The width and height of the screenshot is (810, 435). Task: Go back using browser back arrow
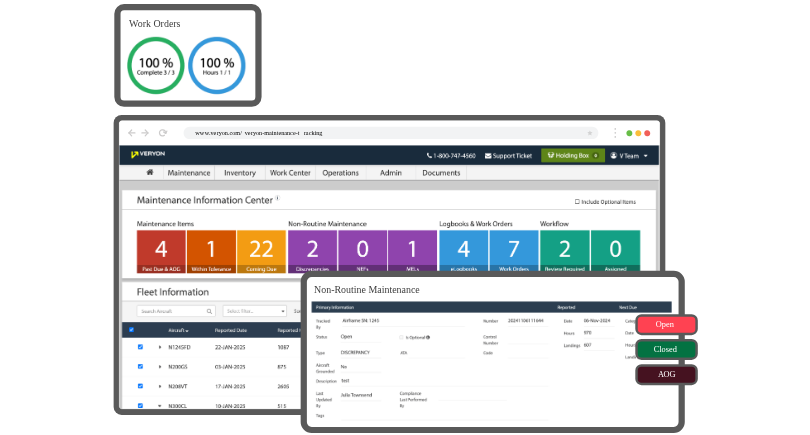tap(132, 133)
